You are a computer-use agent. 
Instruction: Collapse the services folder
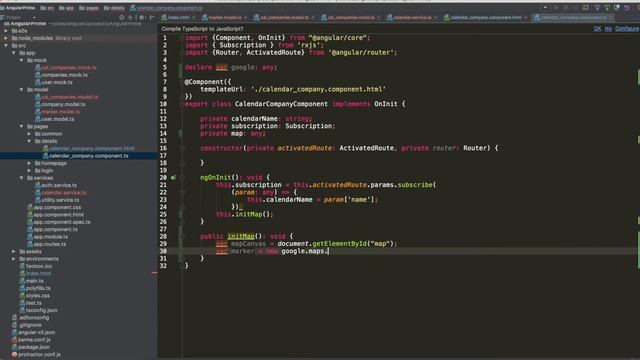click(x=22, y=178)
